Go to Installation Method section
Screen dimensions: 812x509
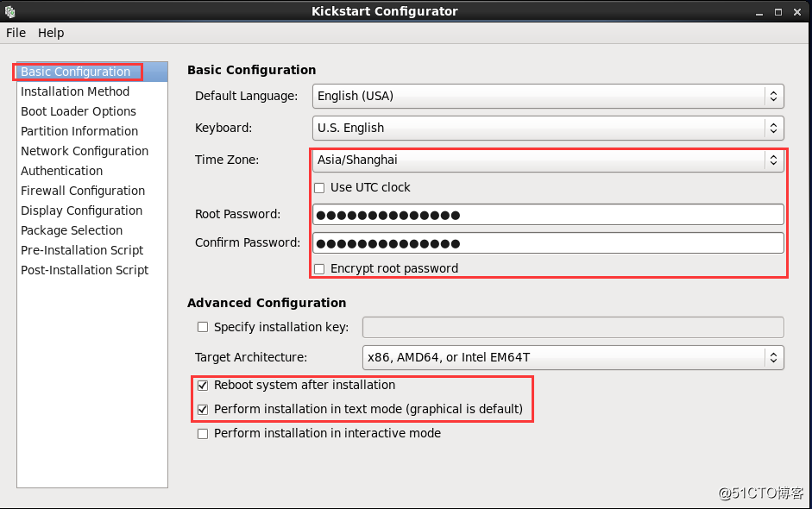[92, 91]
